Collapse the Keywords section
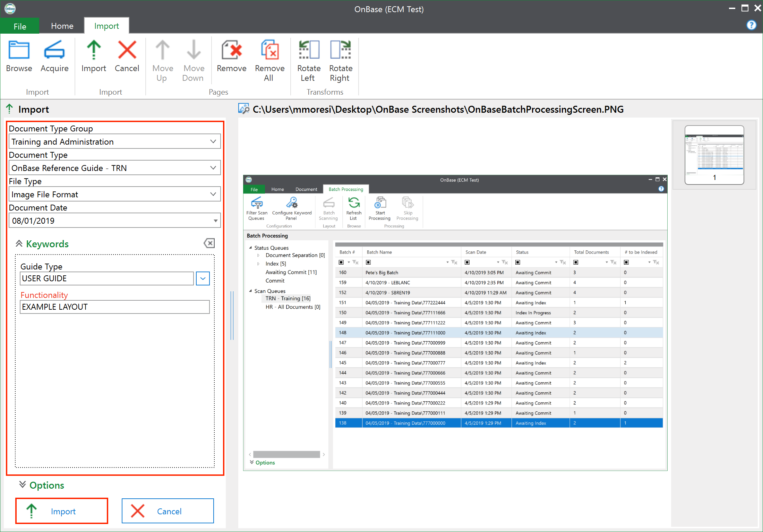The image size is (763, 532). [19, 243]
